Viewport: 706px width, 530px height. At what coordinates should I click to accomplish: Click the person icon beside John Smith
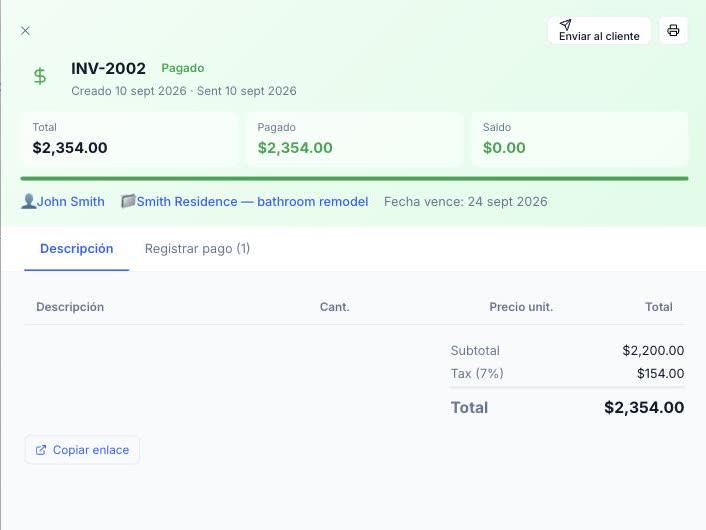point(28,201)
